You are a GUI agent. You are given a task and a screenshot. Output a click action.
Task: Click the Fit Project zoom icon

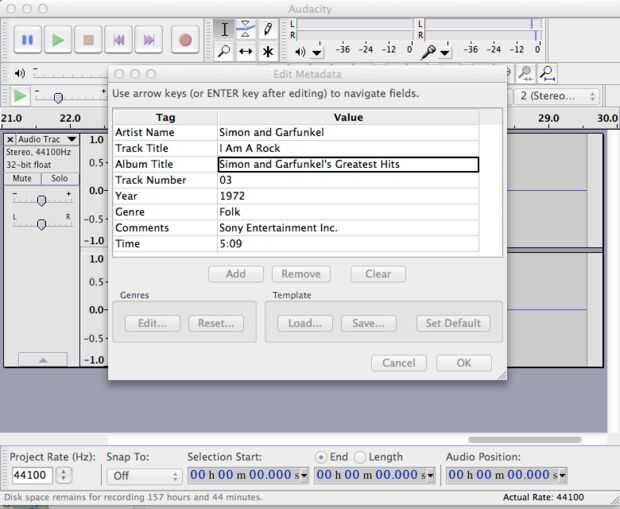click(x=548, y=73)
